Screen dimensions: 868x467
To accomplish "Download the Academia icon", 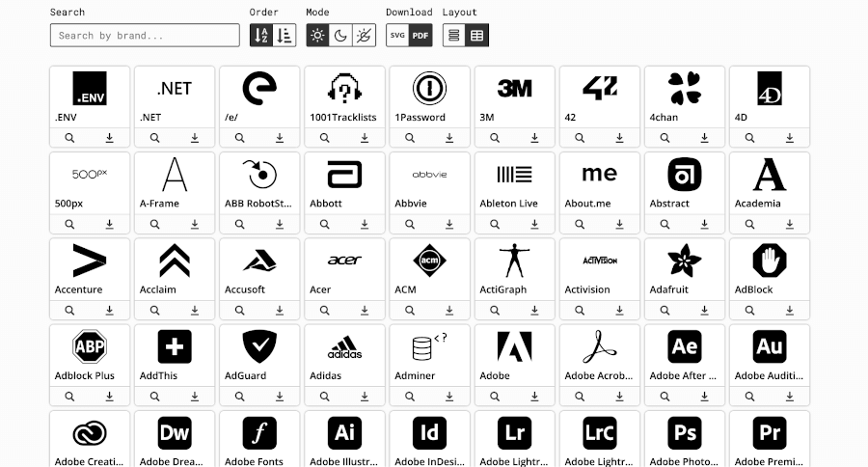I will point(789,224).
